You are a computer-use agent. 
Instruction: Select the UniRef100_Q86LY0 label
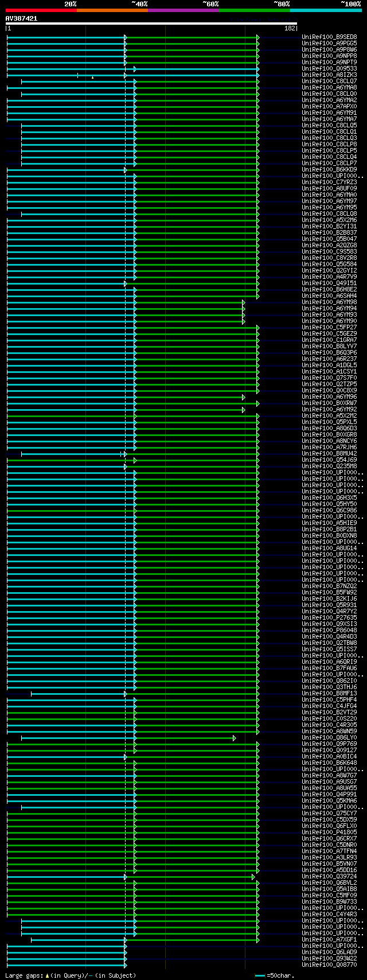pyautogui.click(x=329, y=738)
